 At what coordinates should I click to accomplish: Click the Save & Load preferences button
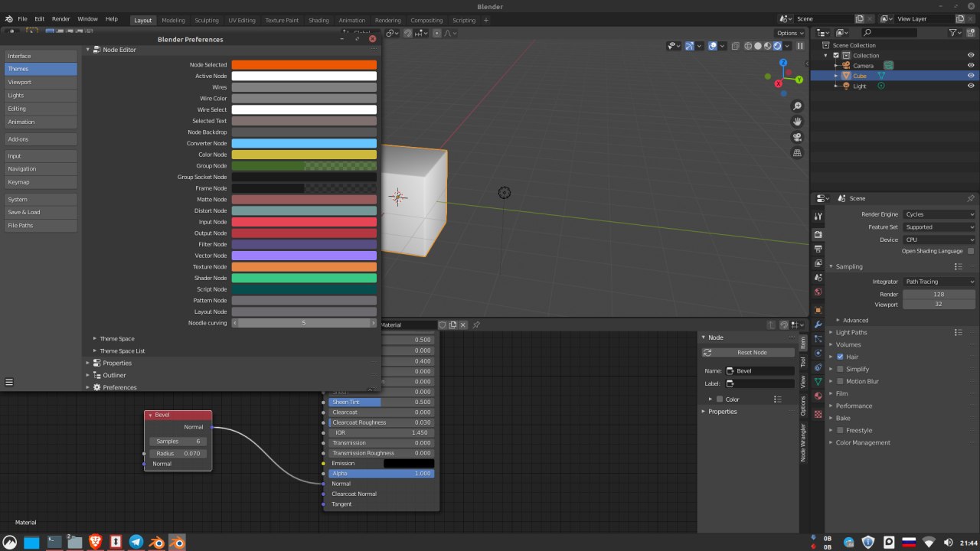click(41, 212)
